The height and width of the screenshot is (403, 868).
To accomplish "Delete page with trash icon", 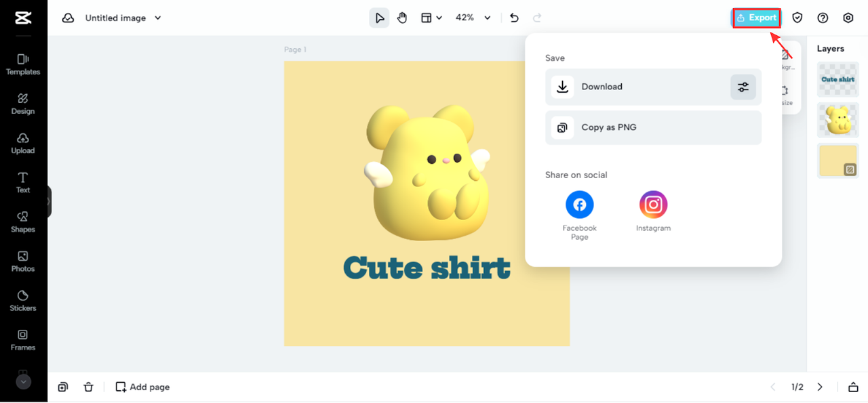I will [x=88, y=387].
